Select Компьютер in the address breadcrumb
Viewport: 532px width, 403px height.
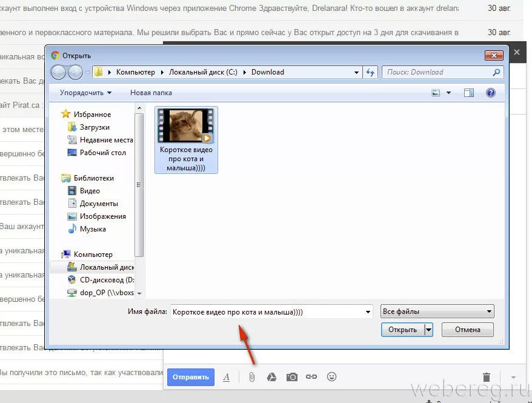point(135,72)
